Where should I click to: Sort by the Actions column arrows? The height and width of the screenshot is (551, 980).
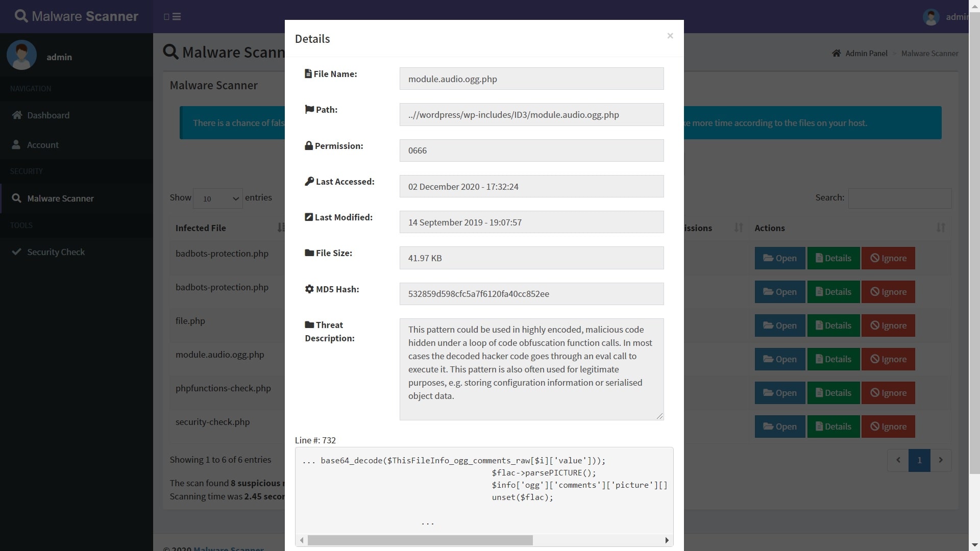point(940,228)
